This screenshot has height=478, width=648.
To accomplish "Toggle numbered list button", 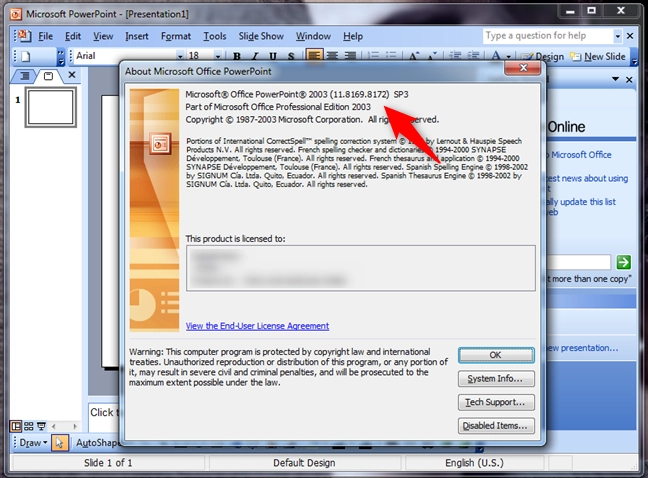I will coord(373,55).
